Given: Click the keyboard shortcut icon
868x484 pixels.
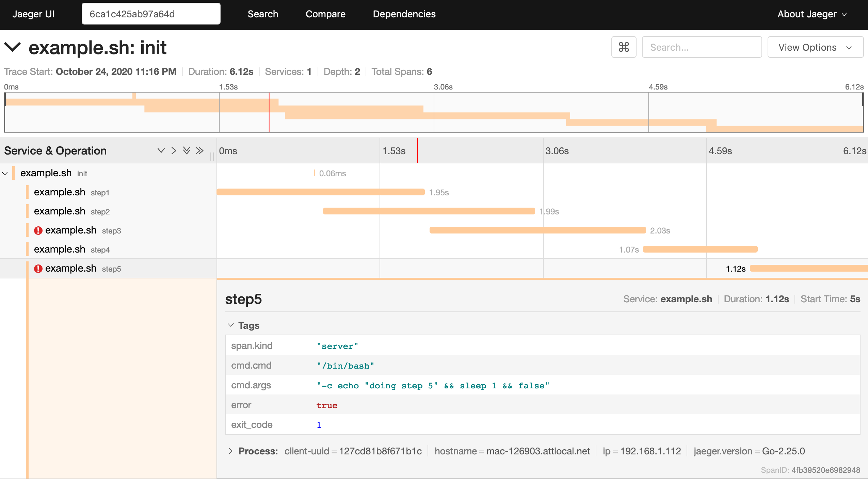Looking at the screenshot, I should pos(624,47).
